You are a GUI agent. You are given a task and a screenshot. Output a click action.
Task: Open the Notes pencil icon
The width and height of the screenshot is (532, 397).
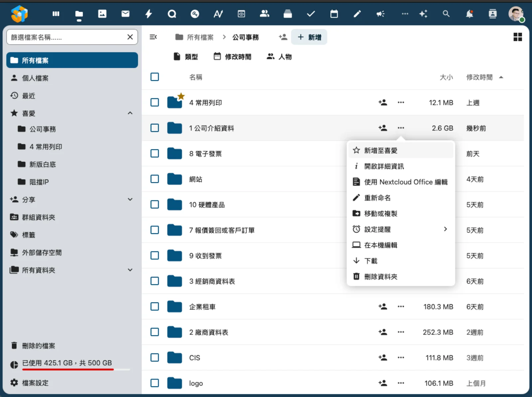357,14
